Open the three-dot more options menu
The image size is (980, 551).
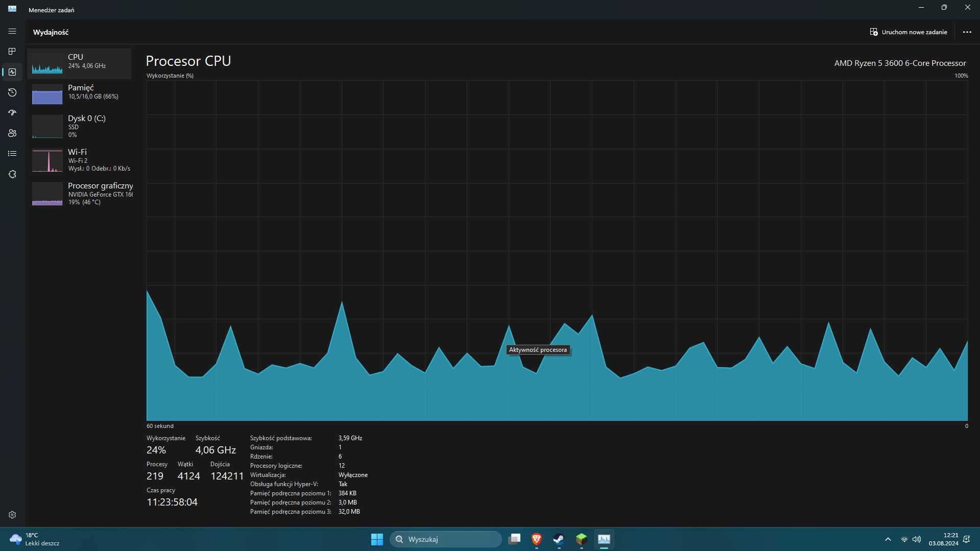pyautogui.click(x=967, y=32)
